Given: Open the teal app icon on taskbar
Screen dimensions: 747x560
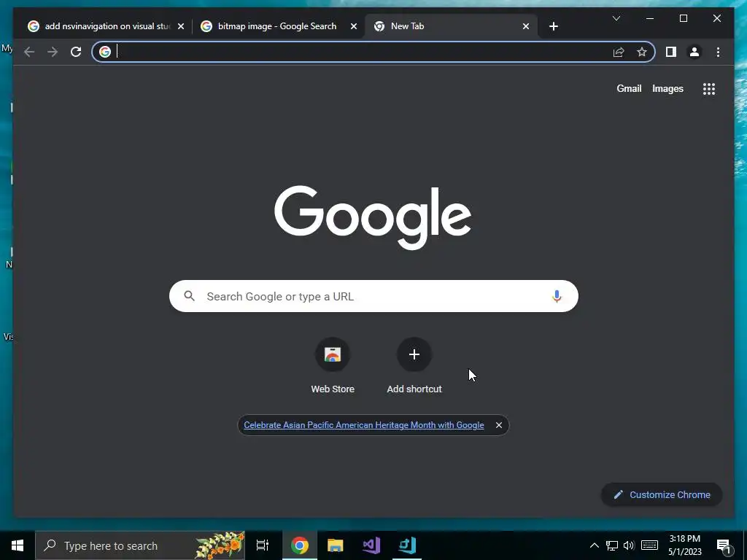Looking at the screenshot, I should 407,545.
